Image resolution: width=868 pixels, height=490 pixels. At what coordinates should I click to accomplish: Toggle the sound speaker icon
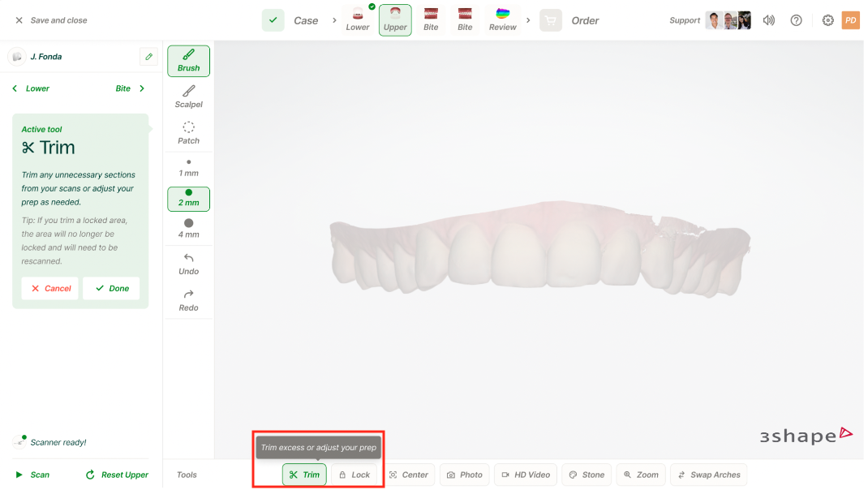(769, 20)
